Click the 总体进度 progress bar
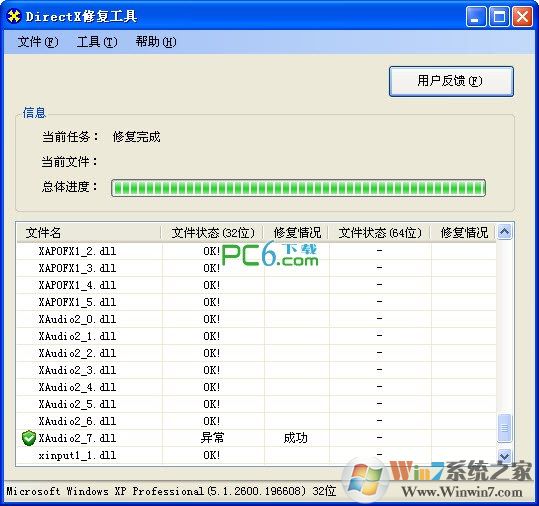Screen dimensions: 539x506 click(298, 188)
